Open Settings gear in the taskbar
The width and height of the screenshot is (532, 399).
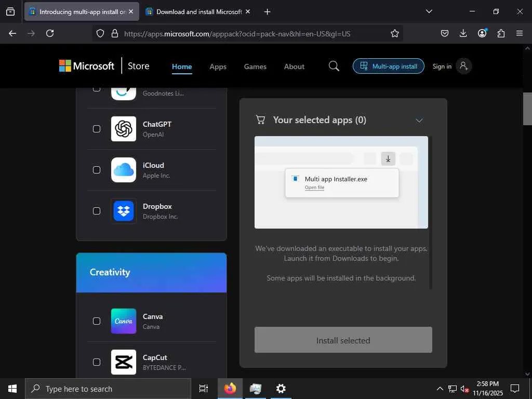[281, 389]
